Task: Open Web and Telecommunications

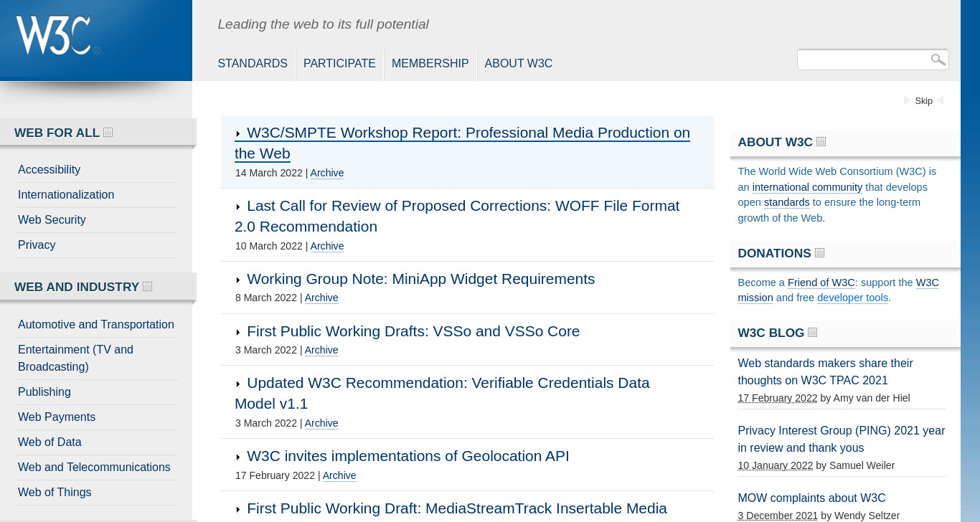Action: tap(94, 467)
